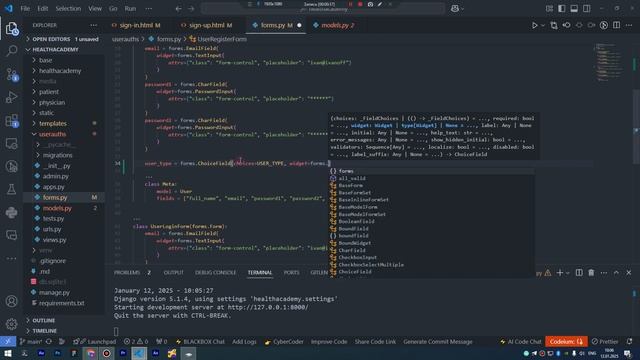The height and width of the screenshot is (360, 640).
Task: Switch to the DEBUG CONSOLE tab
Action: coord(215,273)
